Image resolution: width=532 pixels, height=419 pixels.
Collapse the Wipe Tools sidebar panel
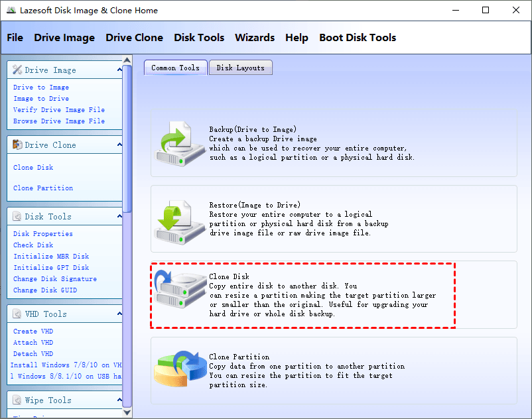coord(119,400)
